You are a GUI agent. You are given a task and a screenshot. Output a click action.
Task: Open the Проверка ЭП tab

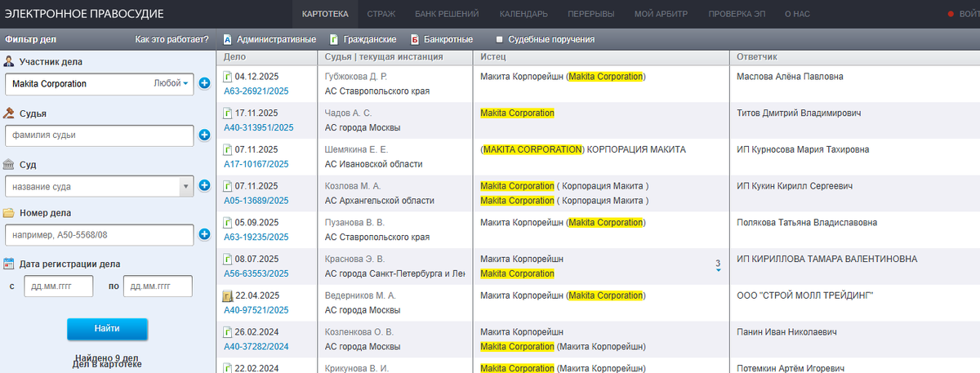(737, 14)
